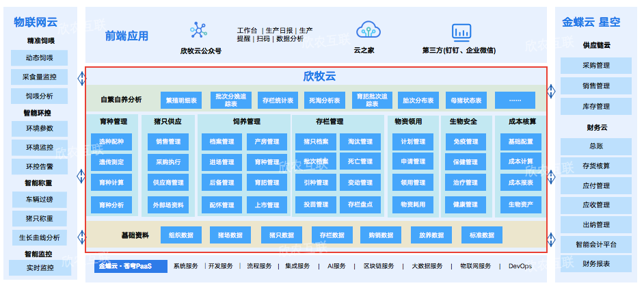Select the 产房管理 module

[x=267, y=142]
